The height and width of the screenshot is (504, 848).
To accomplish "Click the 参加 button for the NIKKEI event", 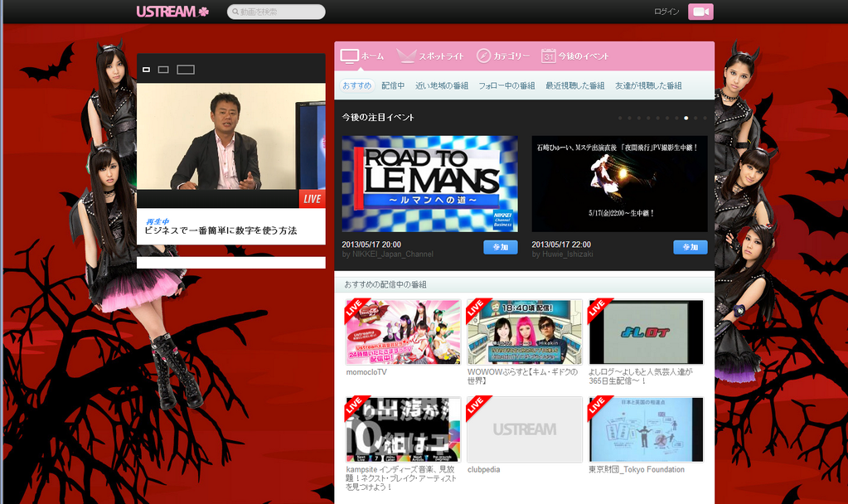I will (x=500, y=247).
